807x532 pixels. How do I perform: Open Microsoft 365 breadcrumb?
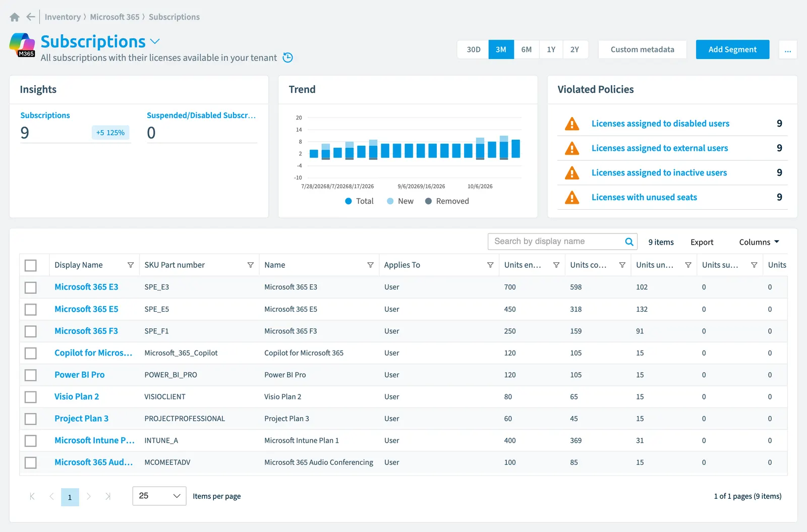(114, 17)
